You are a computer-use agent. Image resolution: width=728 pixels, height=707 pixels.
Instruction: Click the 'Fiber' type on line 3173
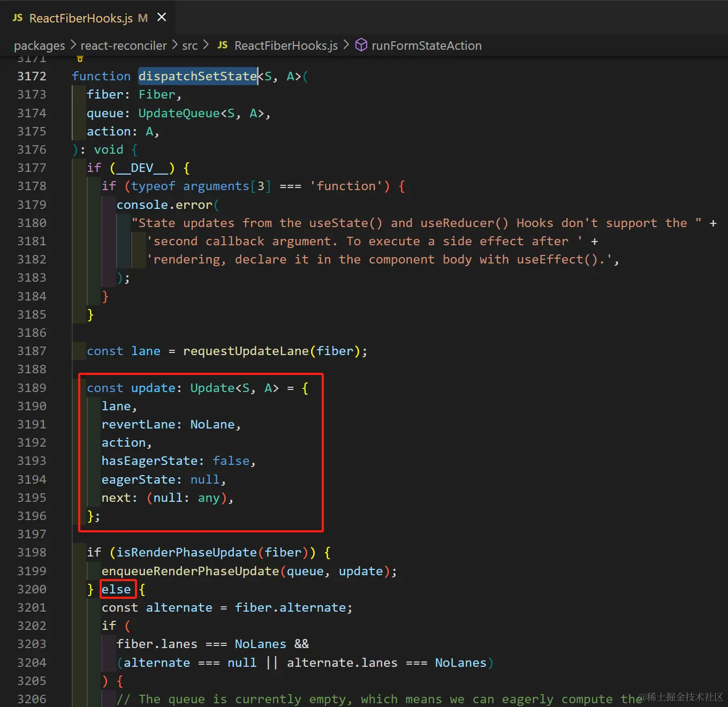(x=157, y=94)
